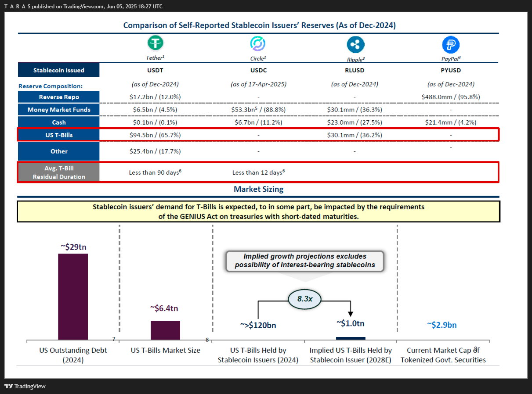Click Tether's '$94.5bn / (65.7%)' T-Bills value
This screenshot has width=532, height=394.
[155, 135]
